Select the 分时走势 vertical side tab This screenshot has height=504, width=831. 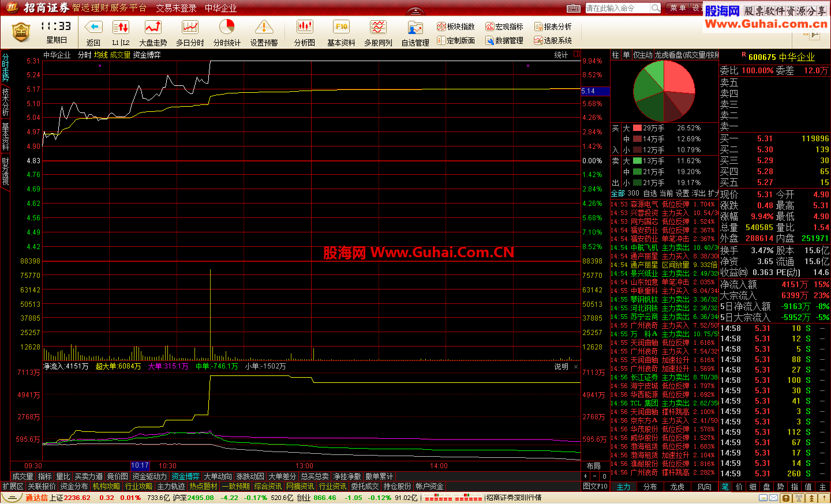pyautogui.click(x=5, y=67)
